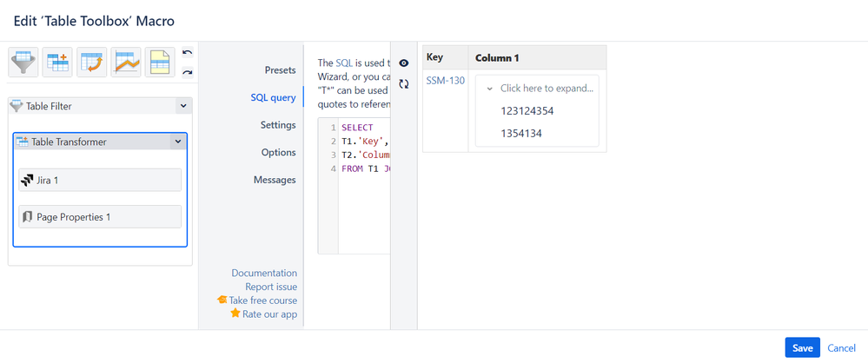Screen dimensions: 868x363
Task: Click the Pivot Table toolbar icon
Action: (92, 63)
